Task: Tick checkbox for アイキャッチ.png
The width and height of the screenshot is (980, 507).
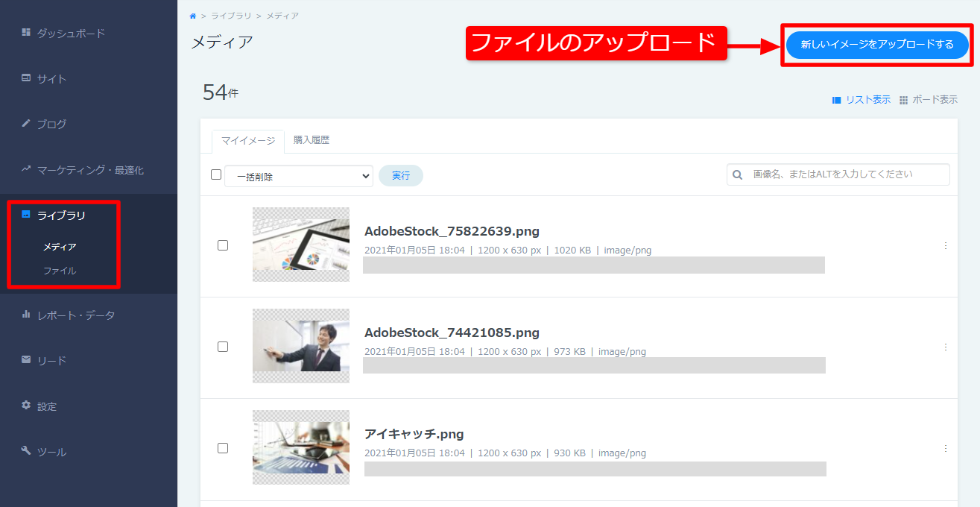Action: click(223, 448)
